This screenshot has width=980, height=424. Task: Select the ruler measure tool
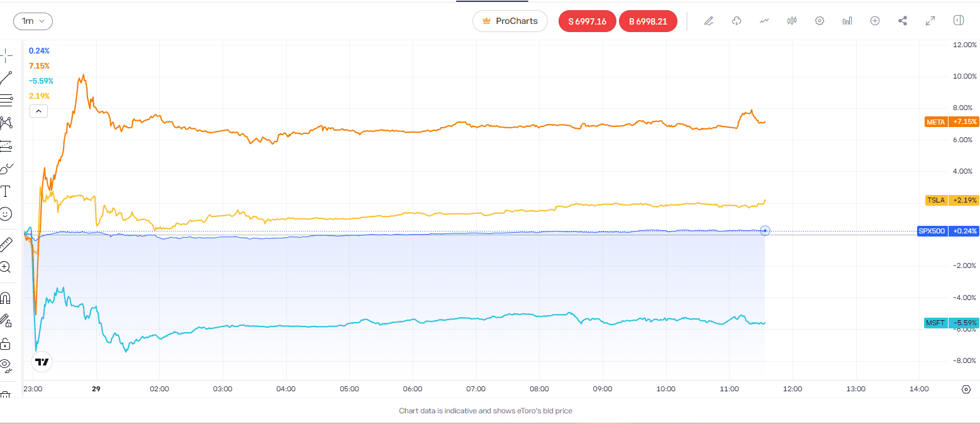(x=6, y=244)
